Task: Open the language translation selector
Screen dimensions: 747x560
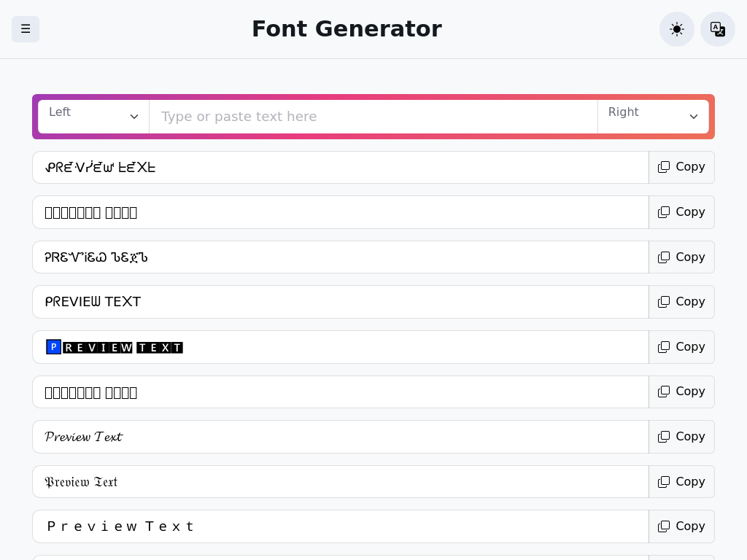Action: pos(718,29)
